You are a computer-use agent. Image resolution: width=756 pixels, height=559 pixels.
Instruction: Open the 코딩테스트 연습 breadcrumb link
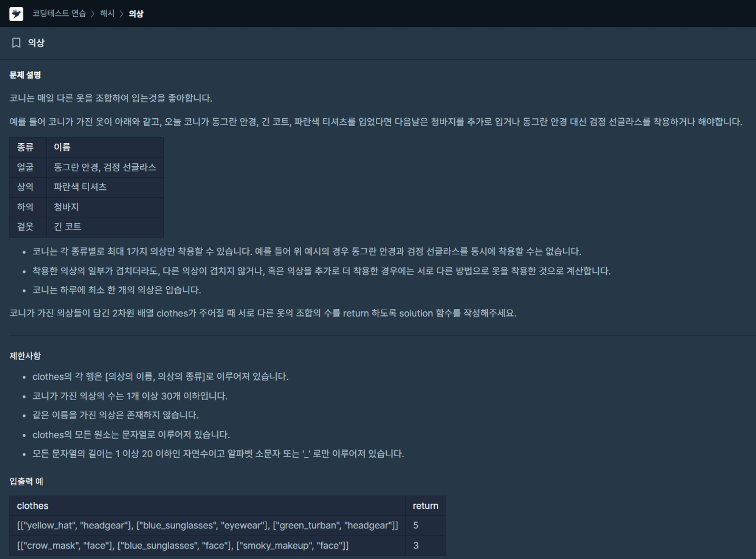tap(59, 14)
